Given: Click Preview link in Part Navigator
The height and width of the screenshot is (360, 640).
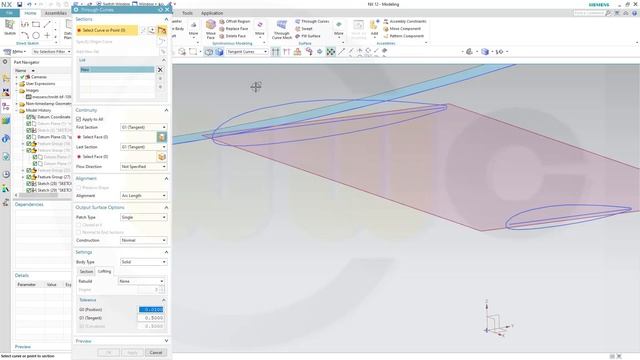Looking at the screenshot, I should click(x=23, y=347).
